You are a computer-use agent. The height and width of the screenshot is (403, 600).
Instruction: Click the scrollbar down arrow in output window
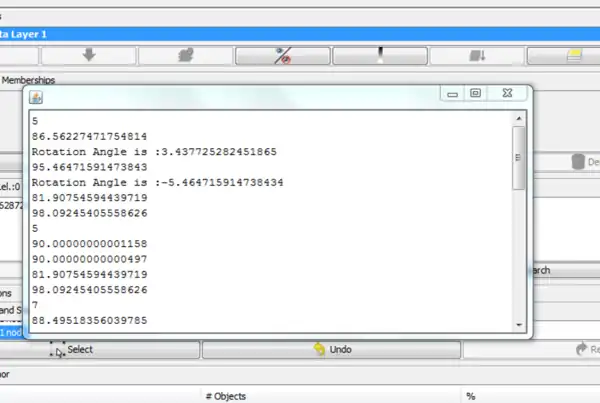pyautogui.click(x=518, y=324)
